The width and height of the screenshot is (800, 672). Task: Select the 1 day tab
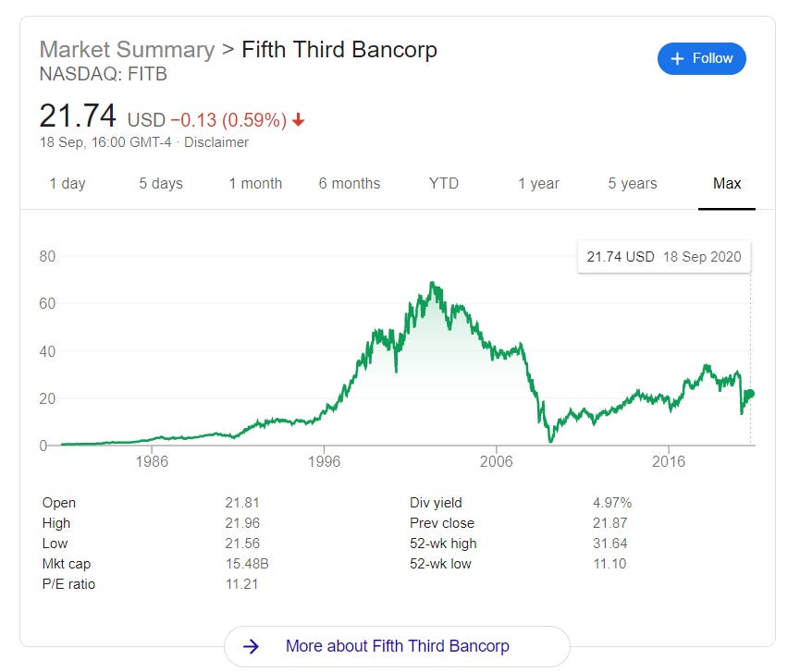[67, 183]
